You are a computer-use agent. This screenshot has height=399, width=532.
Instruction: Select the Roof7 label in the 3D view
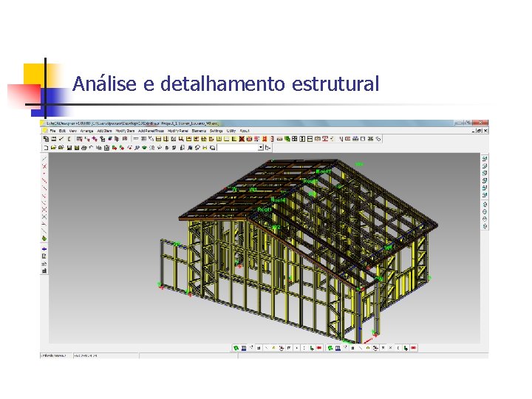tap(324, 171)
